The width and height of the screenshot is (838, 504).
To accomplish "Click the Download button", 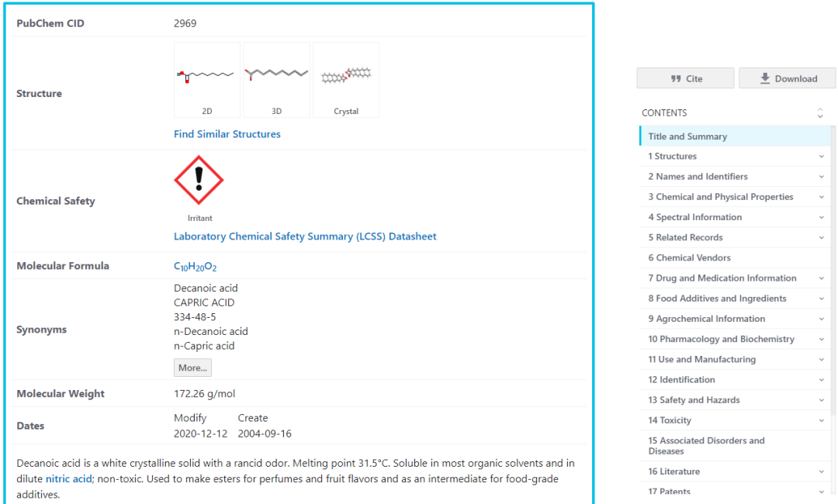I will (x=787, y=78).
